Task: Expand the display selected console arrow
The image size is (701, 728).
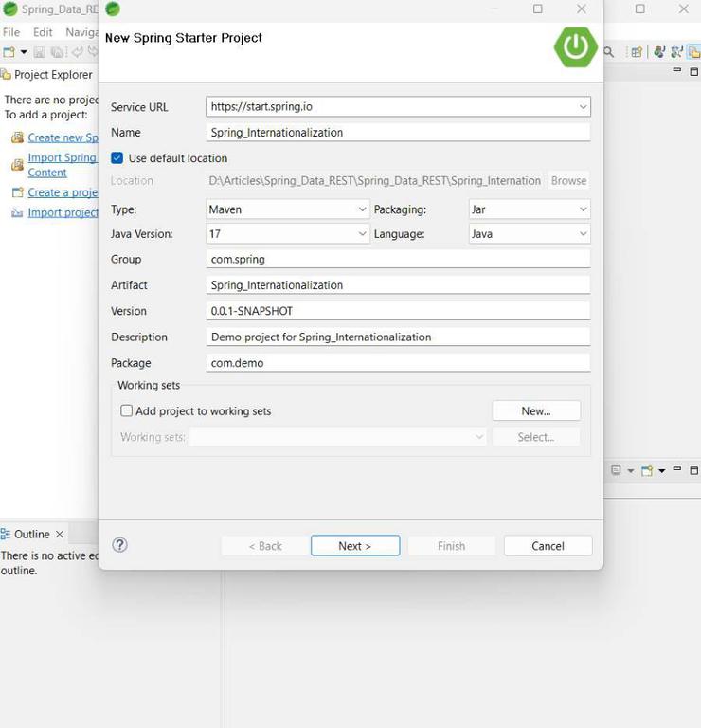Action: coord(631,471)
